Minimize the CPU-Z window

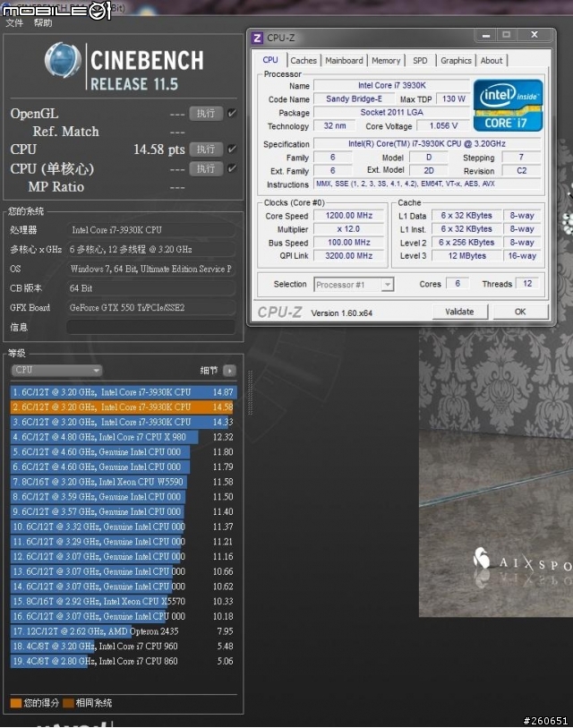485,35
